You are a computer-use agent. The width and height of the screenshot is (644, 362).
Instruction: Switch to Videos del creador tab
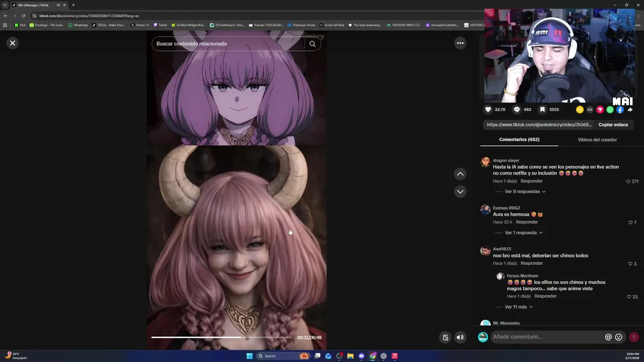(597, 140)
